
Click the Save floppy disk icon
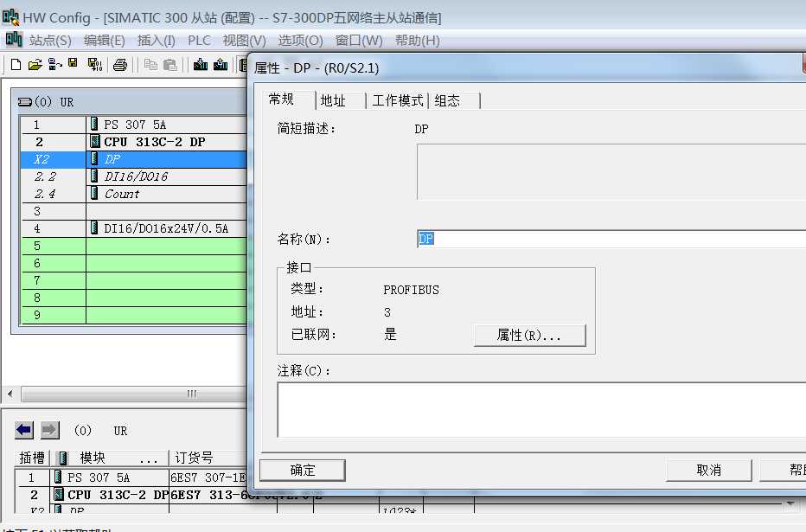click(x=73, y=64)
